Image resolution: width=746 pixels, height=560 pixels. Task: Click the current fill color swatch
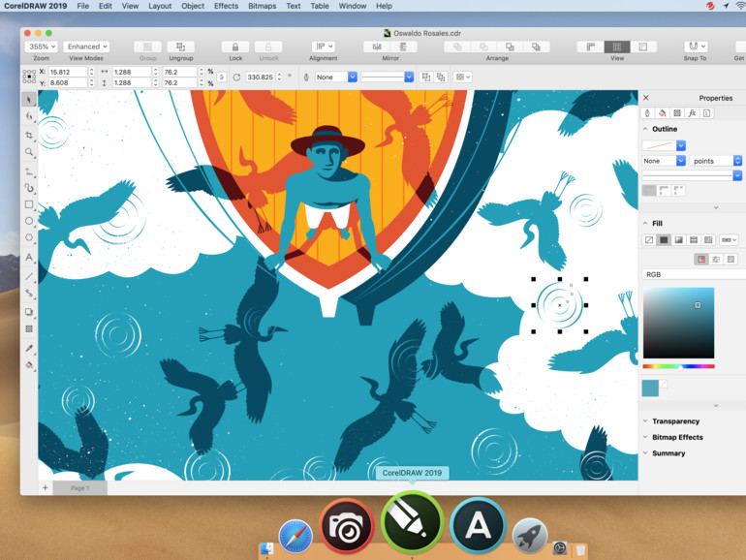coord(650,389)
